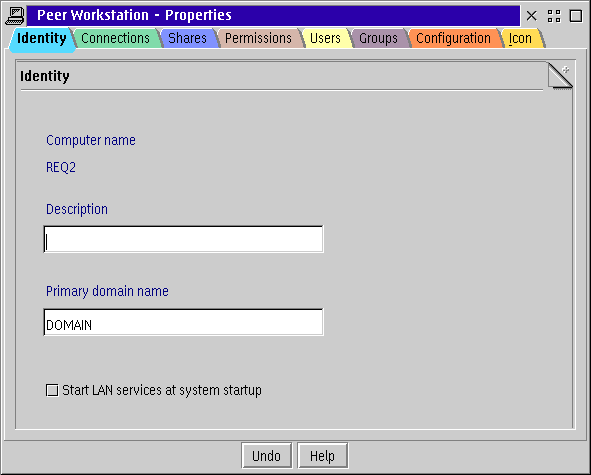
Task: Select the Identity tab
Action: pos(42,39)
